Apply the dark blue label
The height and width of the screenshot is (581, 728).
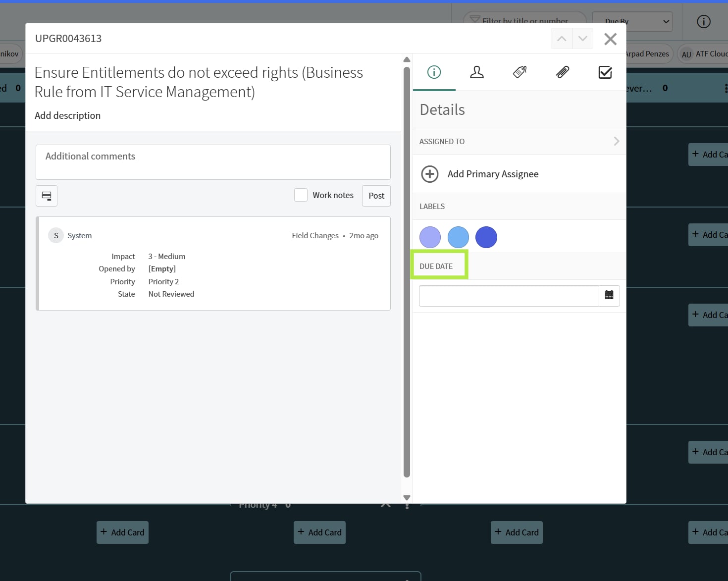click(x=486, y=237)
